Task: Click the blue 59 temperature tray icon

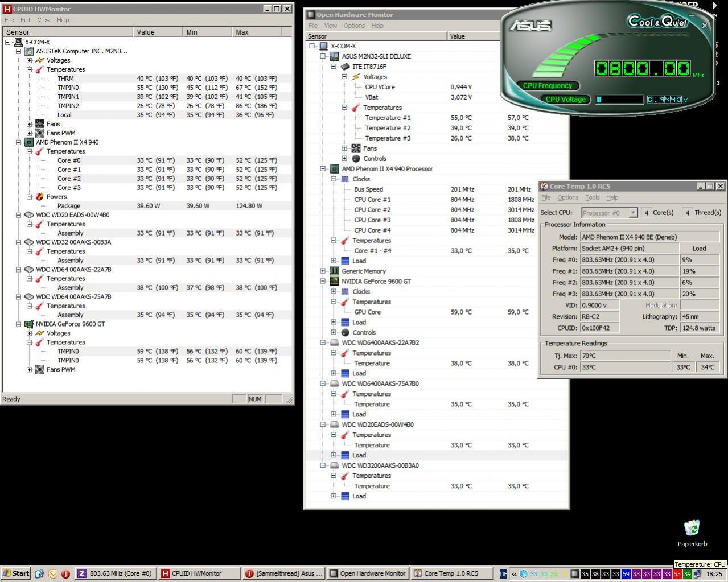Action: click(x=626, y=574)
